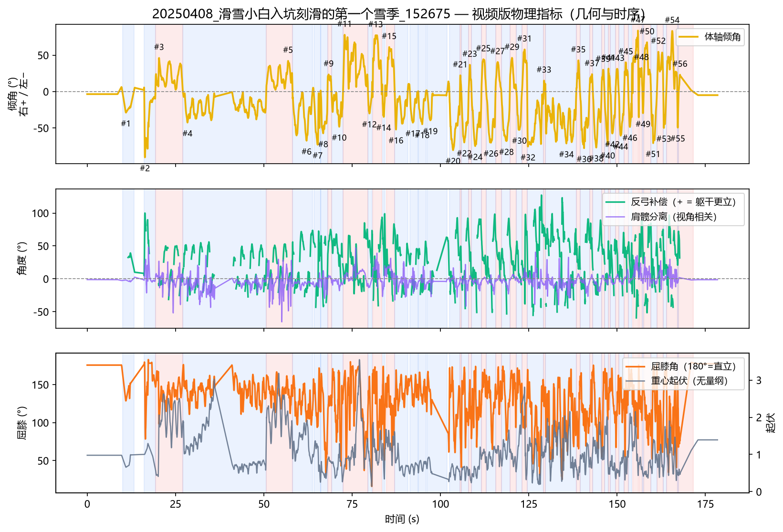Click the #48 turn annotation
The width and height of the screenshot is (783, 532).
641,57
